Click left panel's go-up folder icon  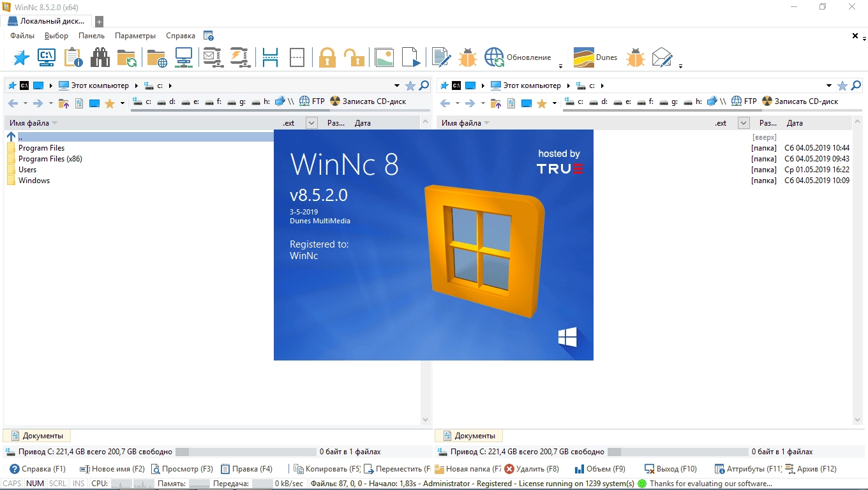(x=64, y=103)
